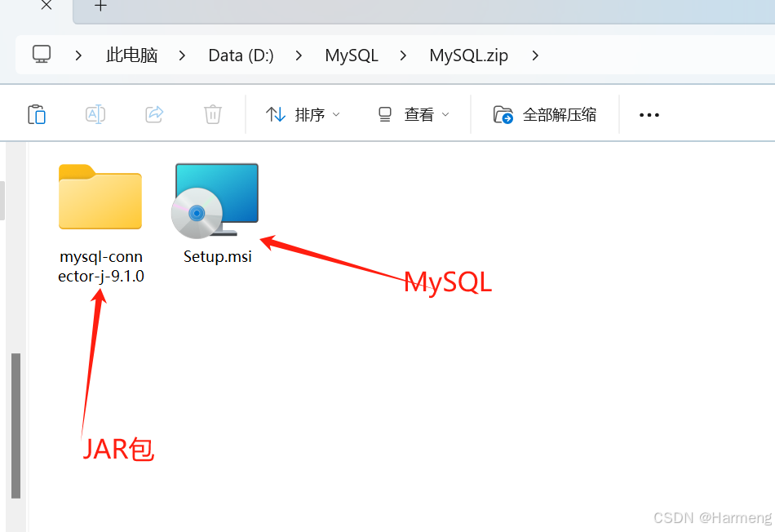The image size is (775, 532).
Task: Click the share icon on the toolbar
Action: point(154,114)
